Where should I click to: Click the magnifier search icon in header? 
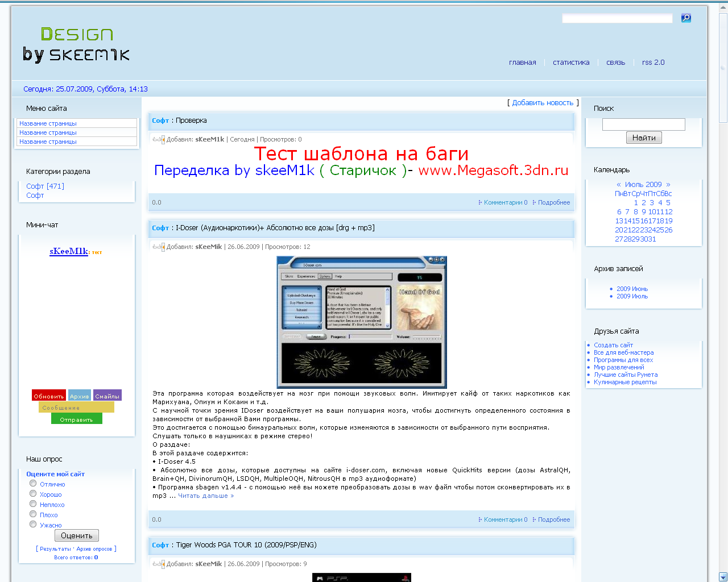pyautogui.click(x=686, y=18)
